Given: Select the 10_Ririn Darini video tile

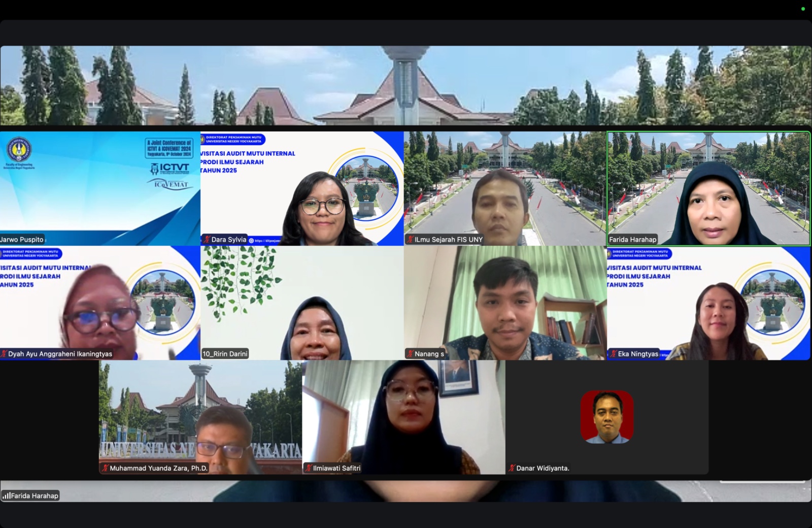Looking at the screenshot, I should point(302,303).
